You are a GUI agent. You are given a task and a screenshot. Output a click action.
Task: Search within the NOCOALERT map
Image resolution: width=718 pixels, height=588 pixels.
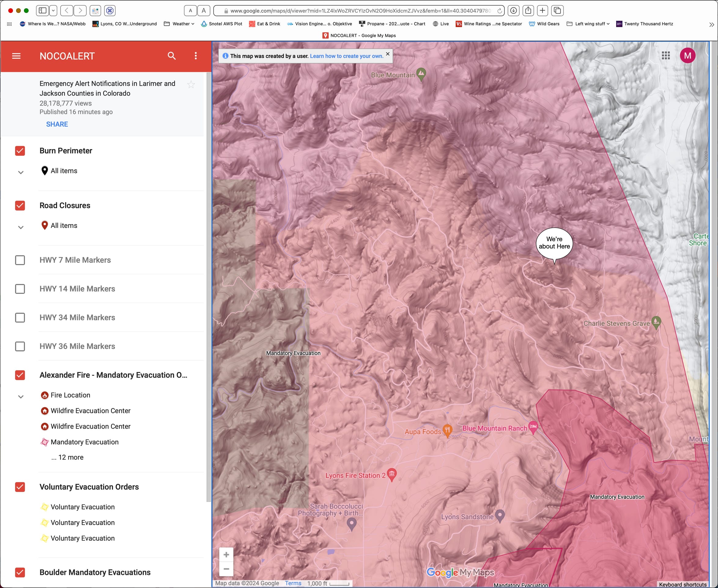tap(172, 56)
